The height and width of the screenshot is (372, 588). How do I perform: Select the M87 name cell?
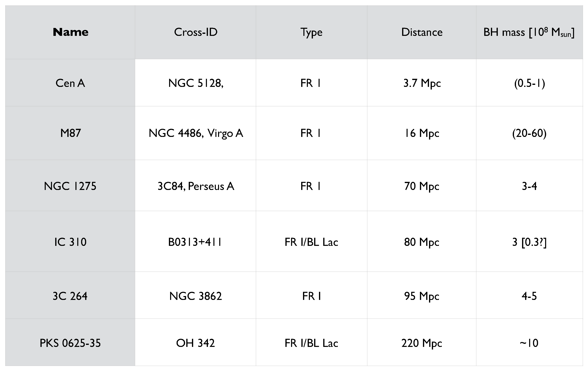70,133
